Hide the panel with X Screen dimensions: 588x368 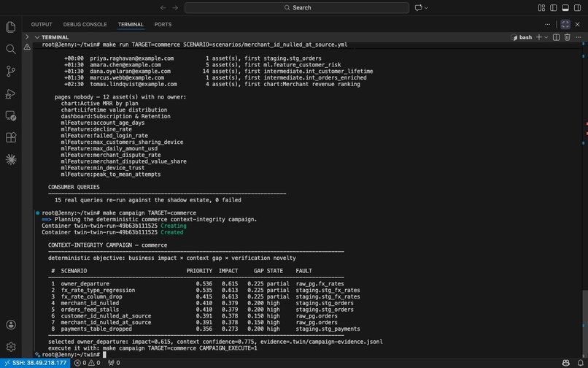click(x=578, y=24)
